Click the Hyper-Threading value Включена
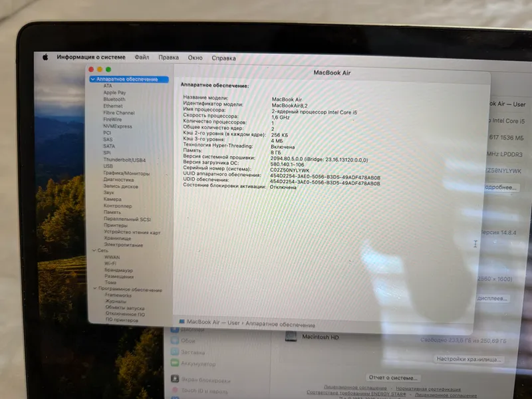The width and height of the screenshot is (532, 399). pyautogui.click(x=283, y=147)
